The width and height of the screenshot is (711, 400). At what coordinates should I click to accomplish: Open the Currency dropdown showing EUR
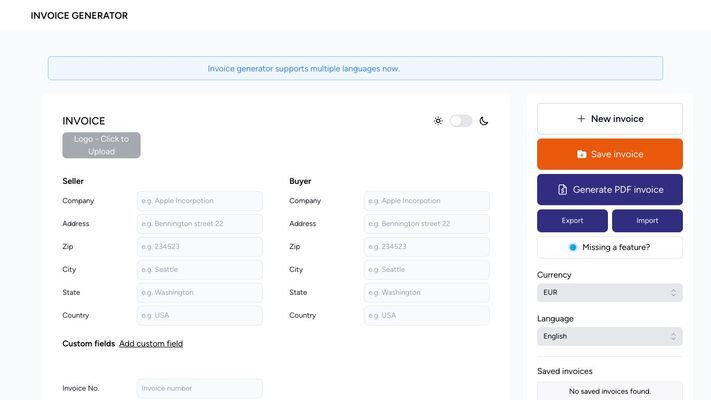point(609,293)
